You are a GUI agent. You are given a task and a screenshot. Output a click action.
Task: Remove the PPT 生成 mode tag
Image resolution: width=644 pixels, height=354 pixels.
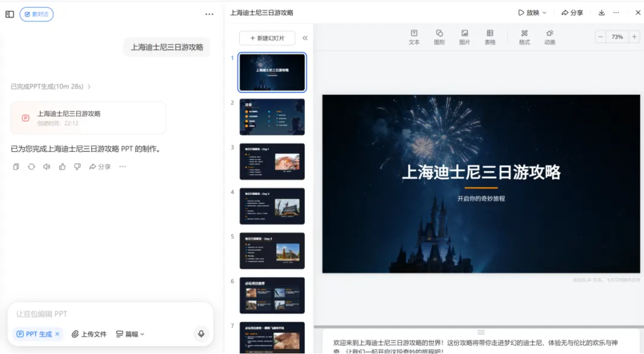[57, 334]
